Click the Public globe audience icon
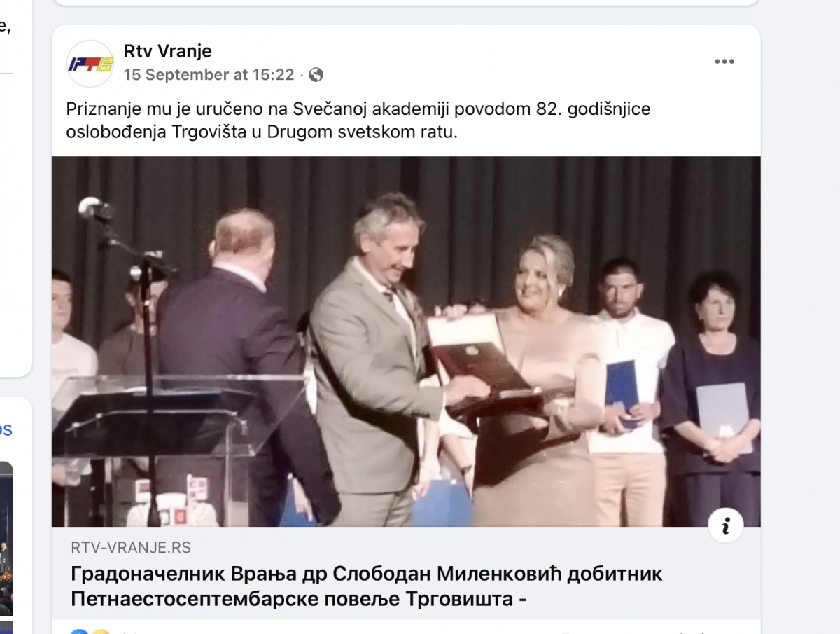 pyautogui.click(x=316, y=74)
